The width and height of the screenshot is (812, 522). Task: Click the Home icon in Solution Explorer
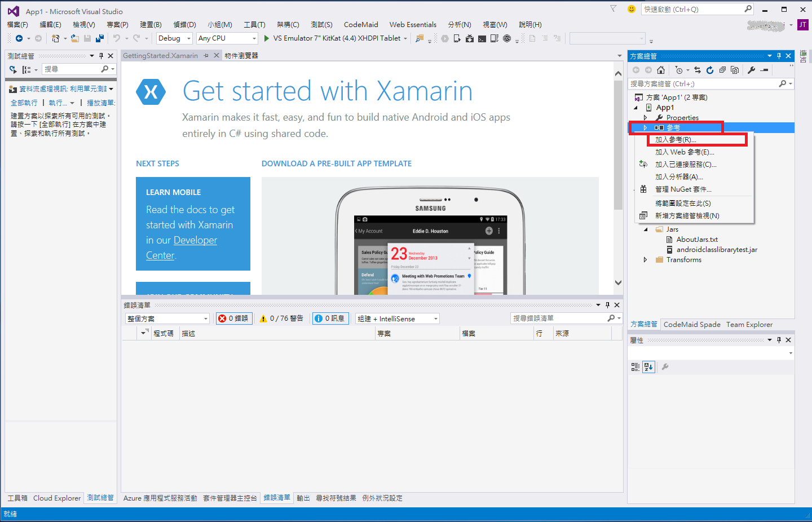click(661, 70)
